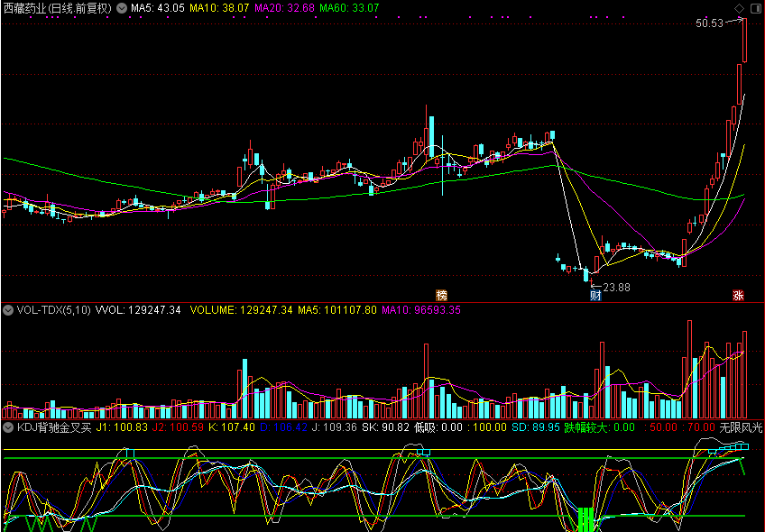Open the VOL-TDX indicator dropdown arrow

point(8,309)
